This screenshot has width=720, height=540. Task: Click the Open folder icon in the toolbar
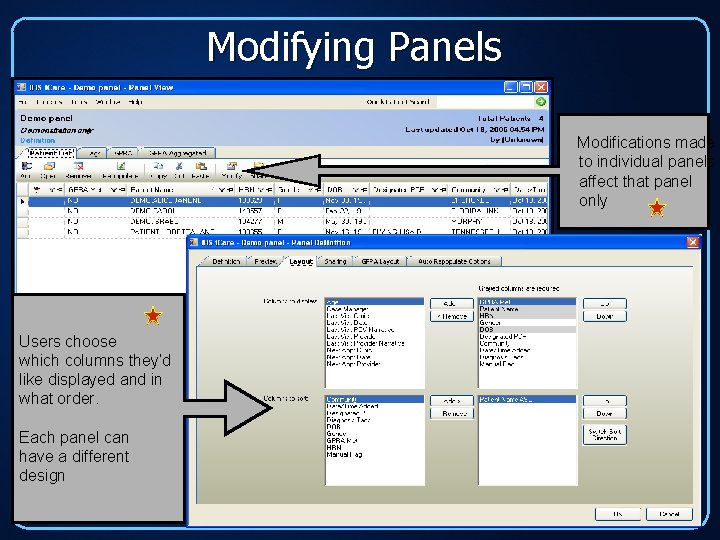(x=48, y=169)
